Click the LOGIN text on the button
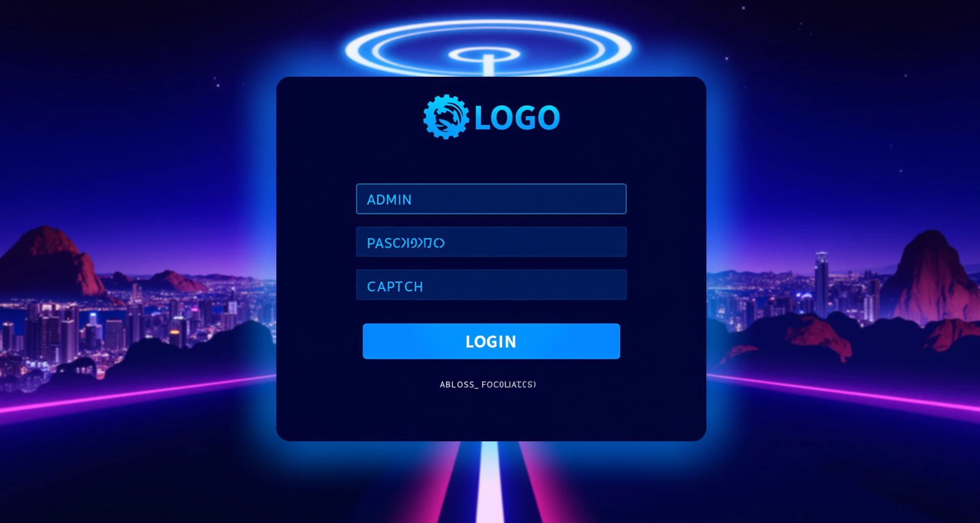 click(491, 342)
